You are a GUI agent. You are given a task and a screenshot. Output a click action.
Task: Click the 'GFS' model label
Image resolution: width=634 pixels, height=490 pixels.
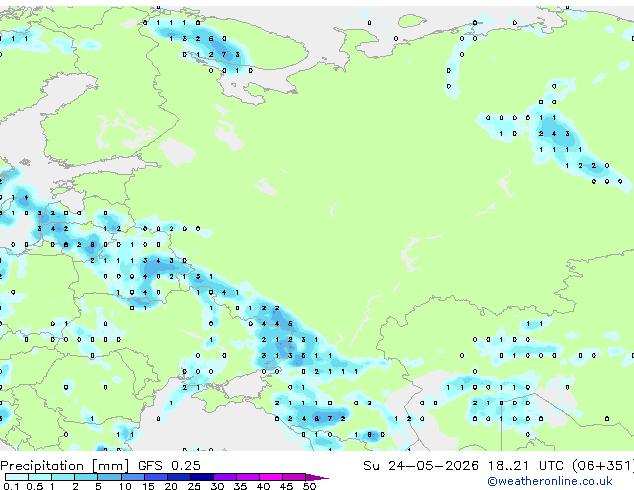coord(150,466)
